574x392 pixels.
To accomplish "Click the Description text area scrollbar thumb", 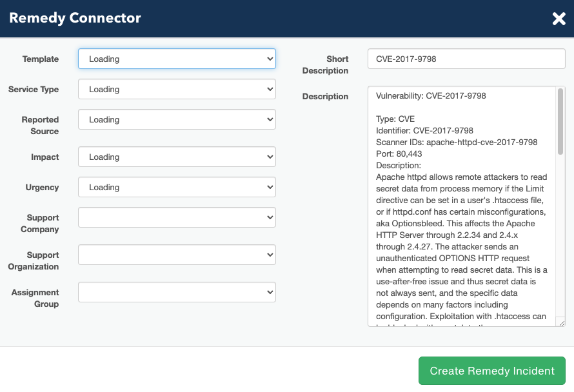I will [x=560, y=121].
